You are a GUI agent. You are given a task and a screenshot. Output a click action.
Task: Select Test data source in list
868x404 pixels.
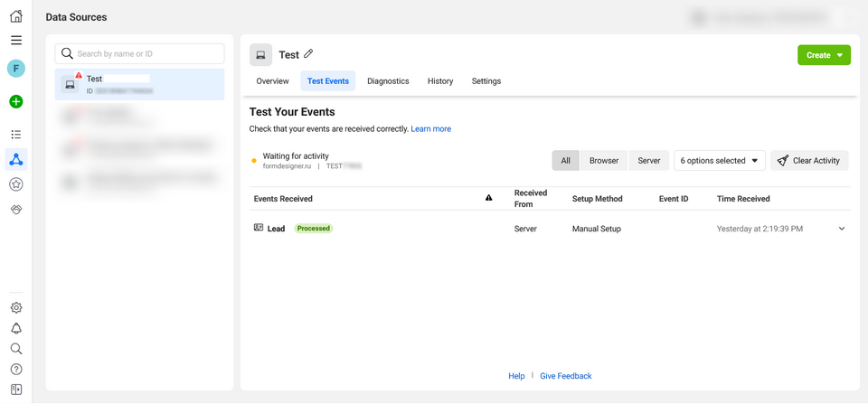139,84
